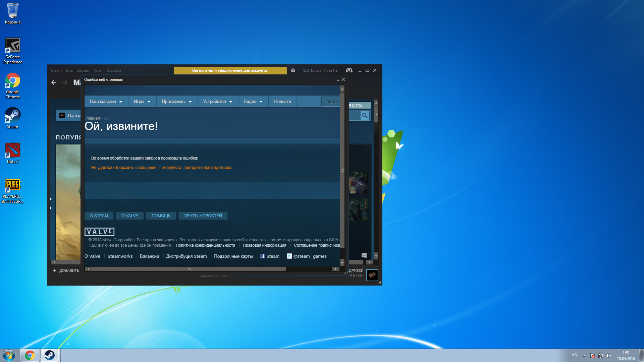Screen dimensions: 644x362
Task: Open the 'Программы' dropdown menu
Action: tap(177, 102)
